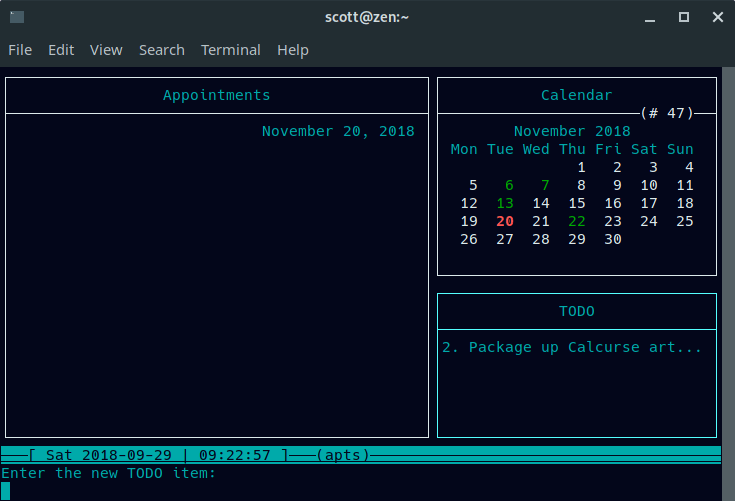Open the Terminal menu

pyautogui.click(x=230, y=50)
